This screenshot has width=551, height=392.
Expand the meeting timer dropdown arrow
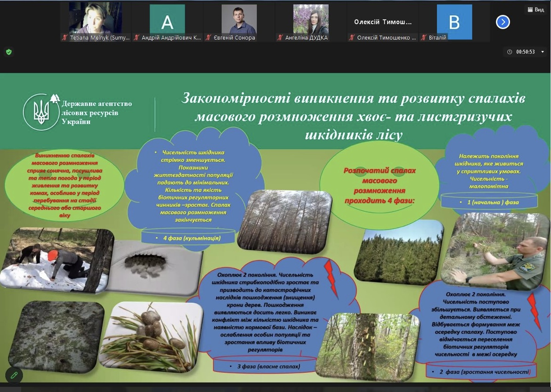543,52
